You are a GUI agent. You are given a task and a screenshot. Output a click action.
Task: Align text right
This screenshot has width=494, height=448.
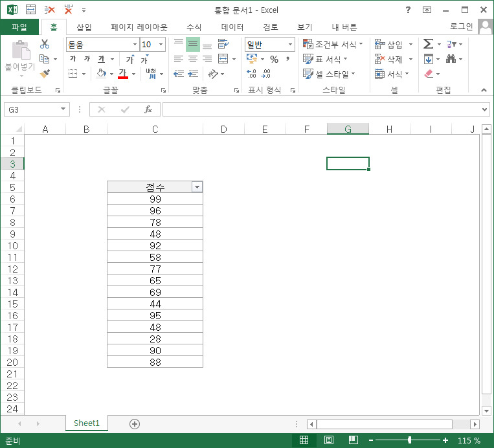click(x=207, y=59)
